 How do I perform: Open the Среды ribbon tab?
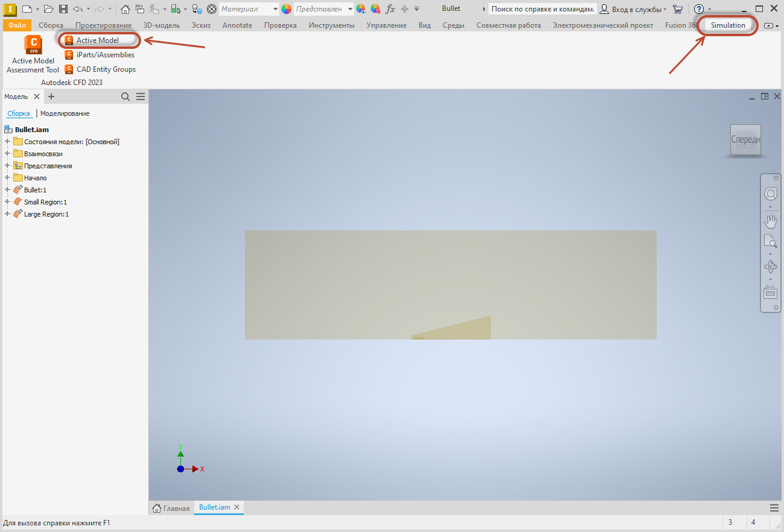tap(454, 25)
